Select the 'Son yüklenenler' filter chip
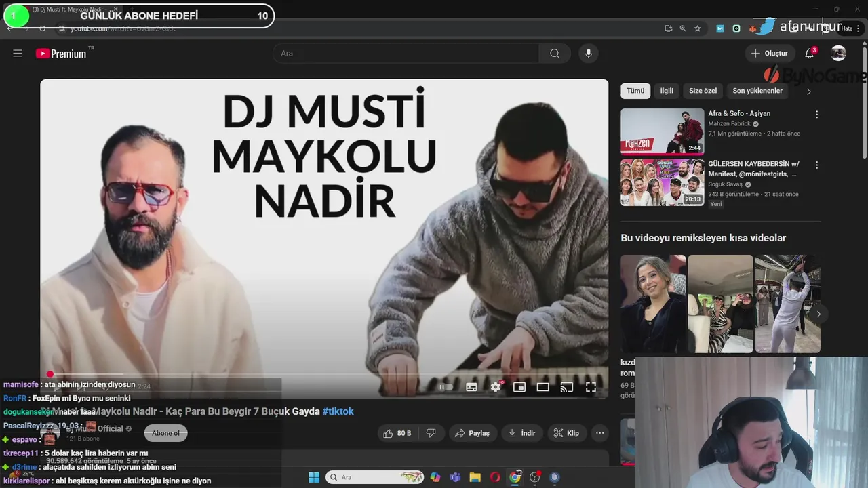The image size is (868, 488). tap(757, 91)
